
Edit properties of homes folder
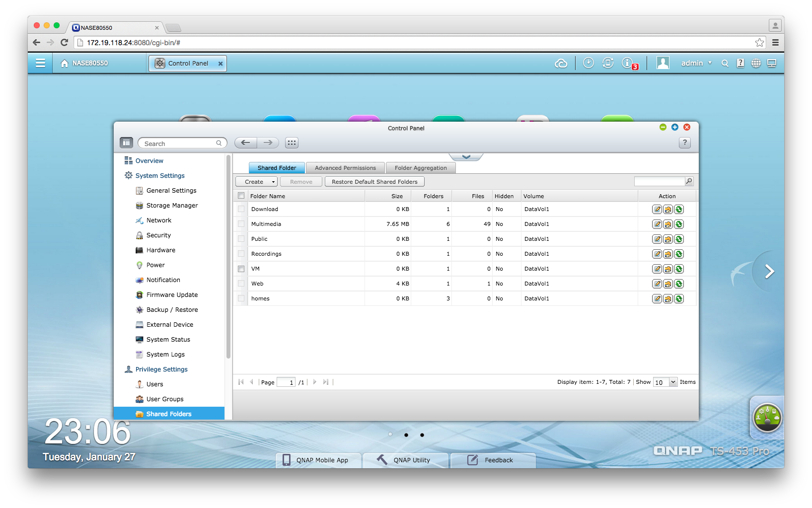pos(657,299)
